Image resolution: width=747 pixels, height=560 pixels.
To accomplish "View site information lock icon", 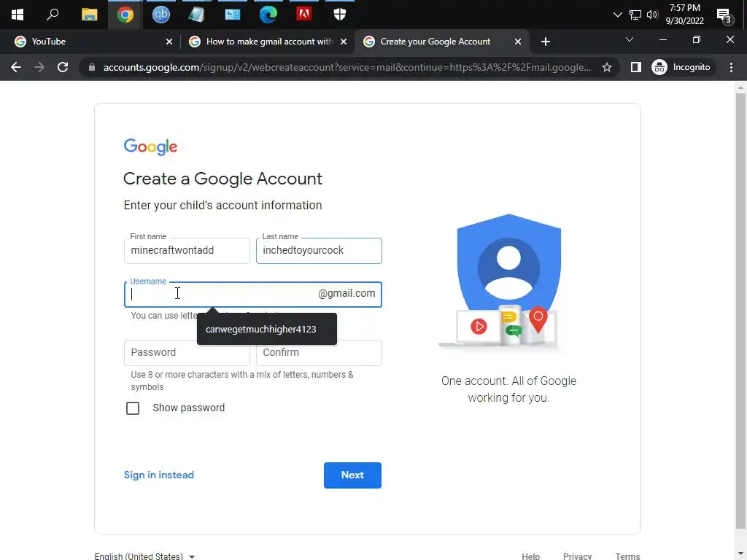I will [91, 67].
